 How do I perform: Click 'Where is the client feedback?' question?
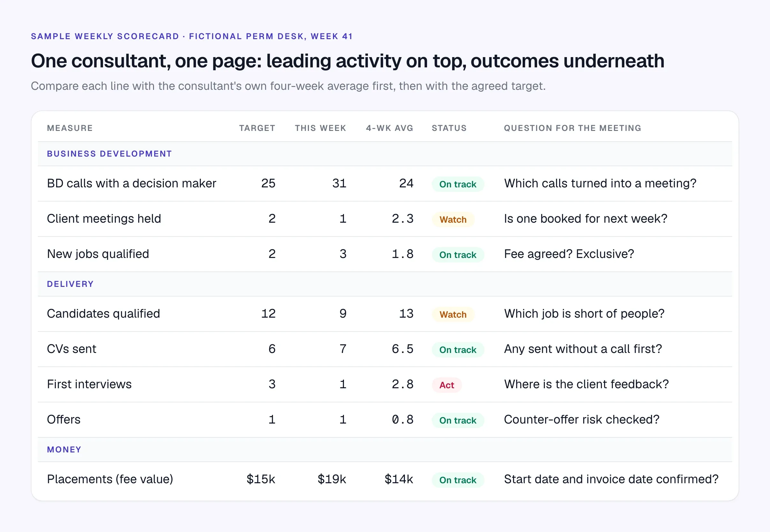click(586, 384)
